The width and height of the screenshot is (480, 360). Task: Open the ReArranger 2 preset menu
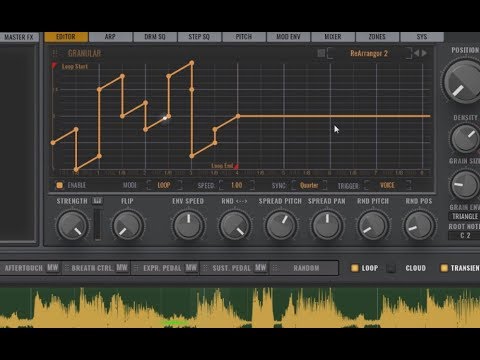click(x=369, y=53)
